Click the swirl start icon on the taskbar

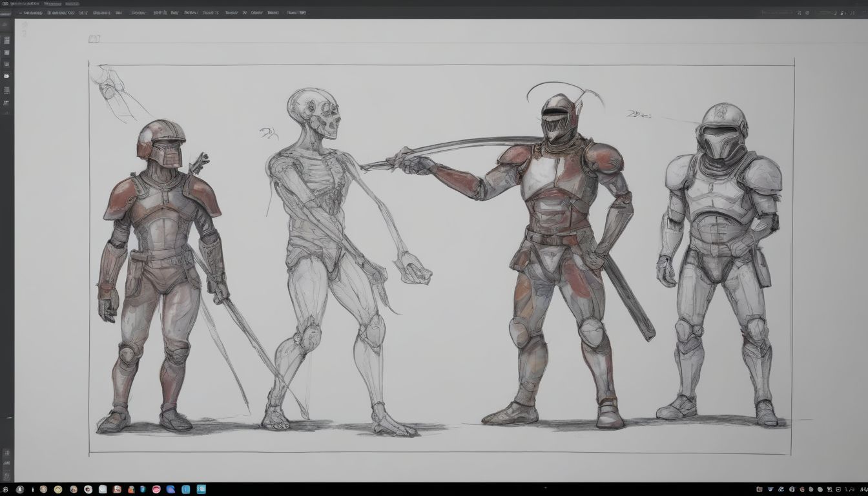(x=5, y=490)
